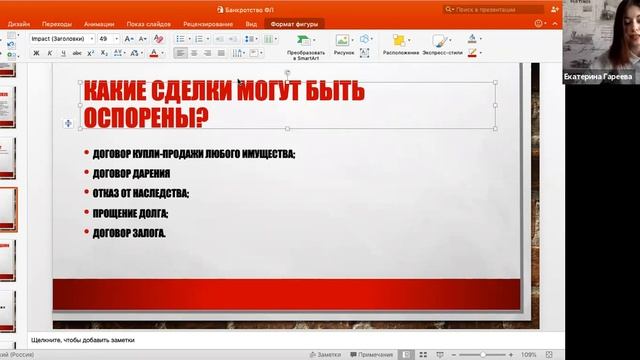
Task: Click Comments (Примечания) button in status bar
Action: coord(371,355)
